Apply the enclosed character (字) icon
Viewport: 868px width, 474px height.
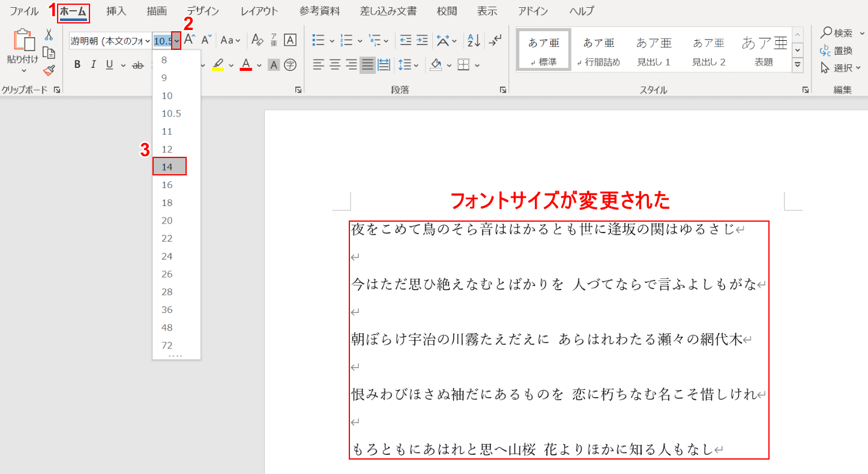[291, 64]
